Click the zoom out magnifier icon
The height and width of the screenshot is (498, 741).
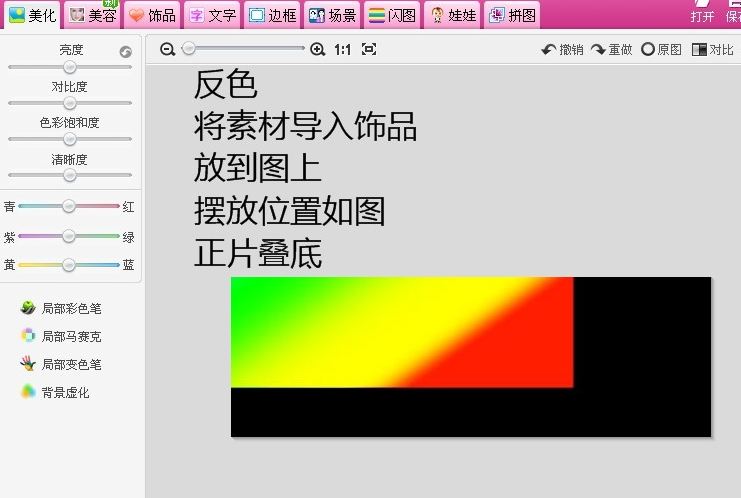pyautogui.click(x=167, y=49)
